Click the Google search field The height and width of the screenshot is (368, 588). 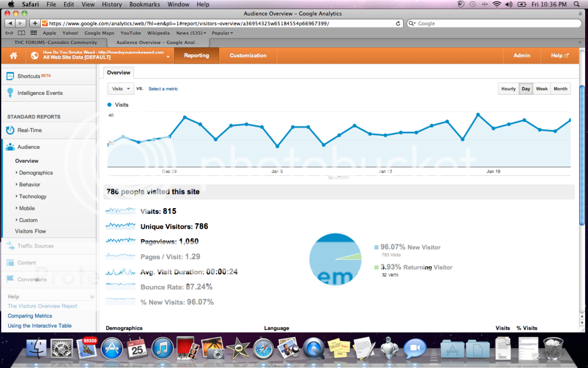[x=494, y=23]
